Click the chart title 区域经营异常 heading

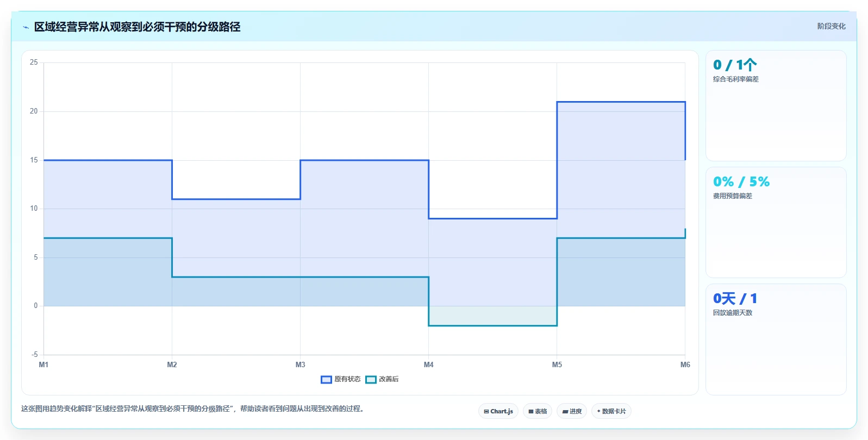(137, 27)
